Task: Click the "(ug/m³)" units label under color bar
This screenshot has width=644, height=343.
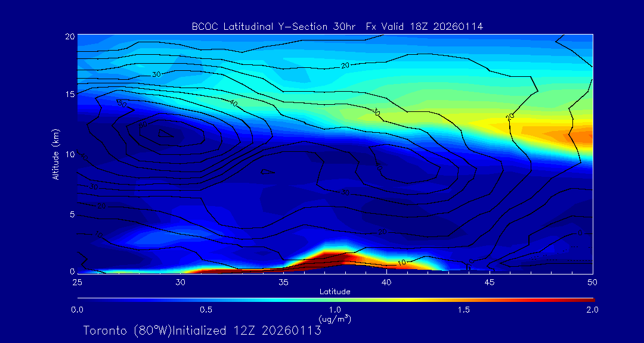Action: (335, 318)
